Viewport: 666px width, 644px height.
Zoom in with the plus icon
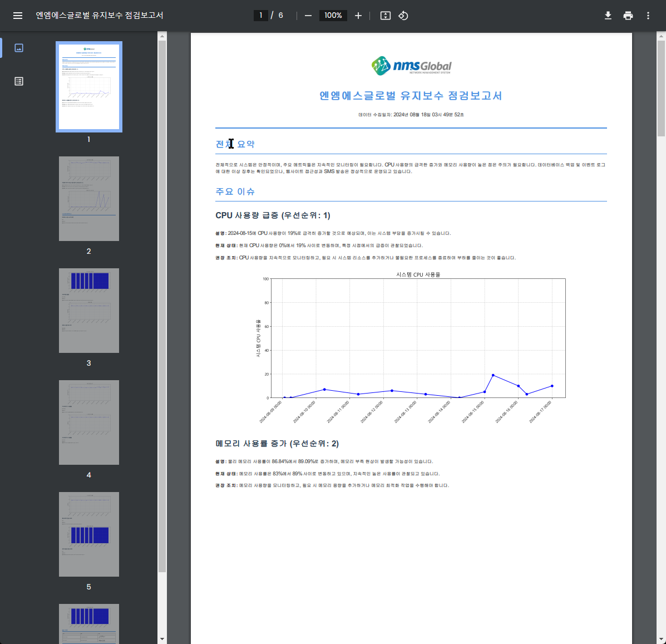pyautogui.click(x=358, y=16)
